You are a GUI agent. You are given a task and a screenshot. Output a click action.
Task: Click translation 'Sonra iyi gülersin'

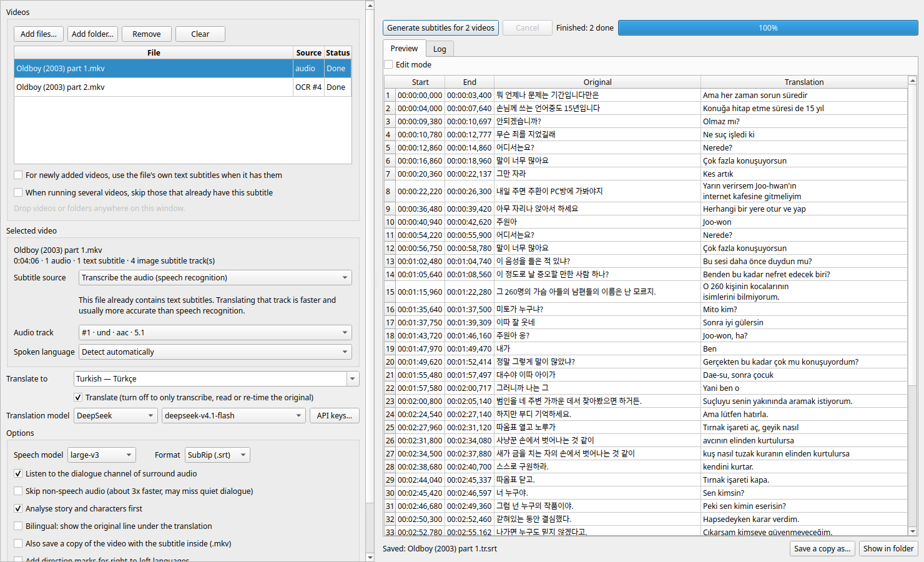point(804,323)
